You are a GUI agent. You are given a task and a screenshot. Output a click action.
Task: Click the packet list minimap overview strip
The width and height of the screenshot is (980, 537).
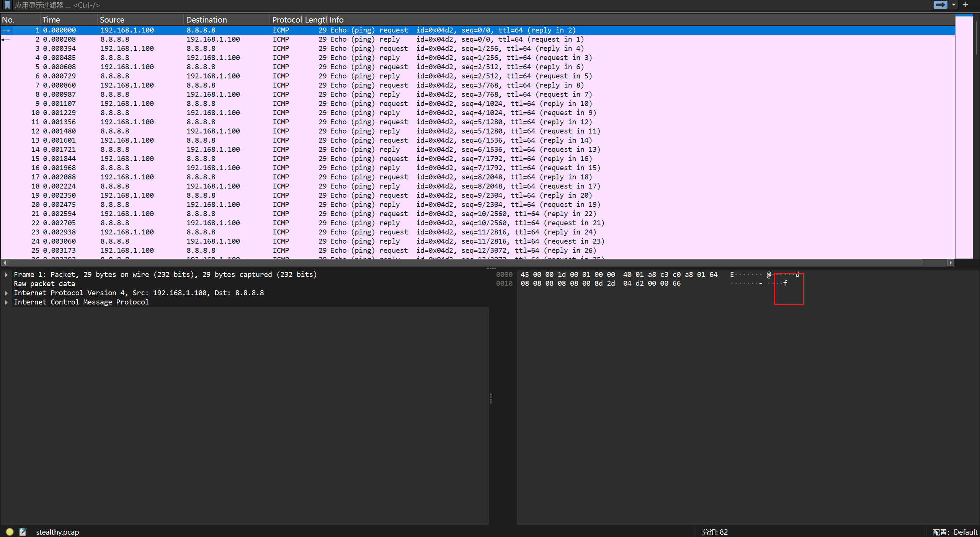[964, 137]
